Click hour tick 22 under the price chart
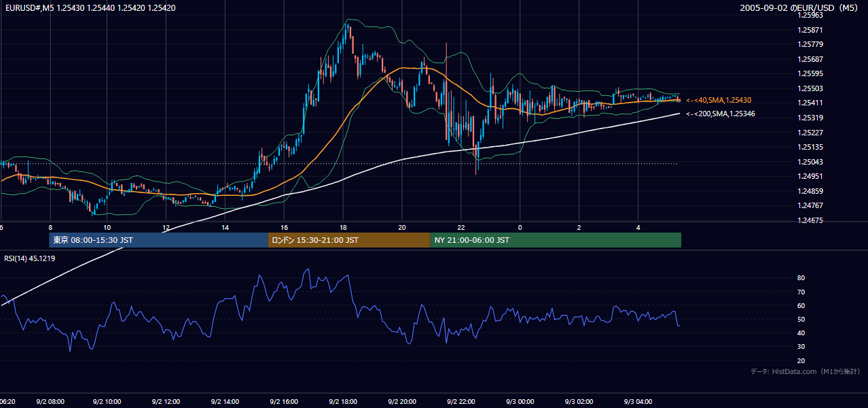Image resolution: width=868 pixels, height=408 pixels. [x=461, y=227]
